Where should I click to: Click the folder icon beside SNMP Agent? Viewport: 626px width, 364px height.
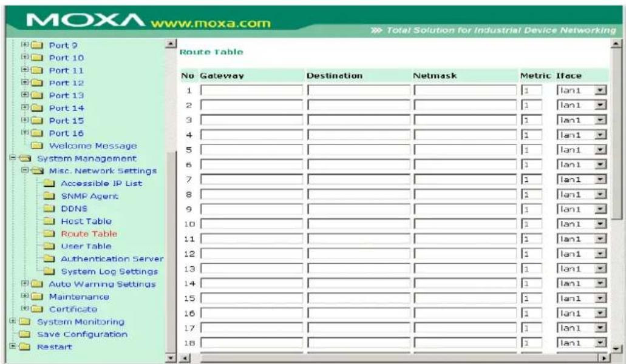click(x=49, y=196)
